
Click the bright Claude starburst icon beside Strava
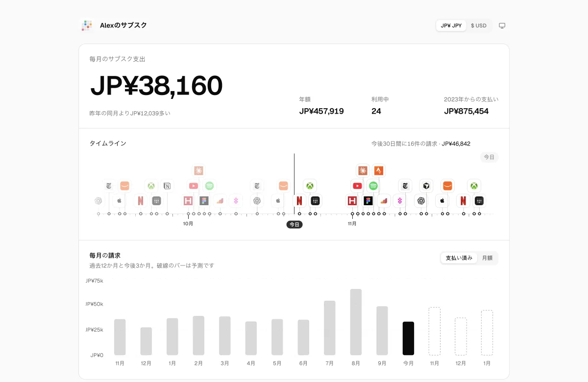363,170
